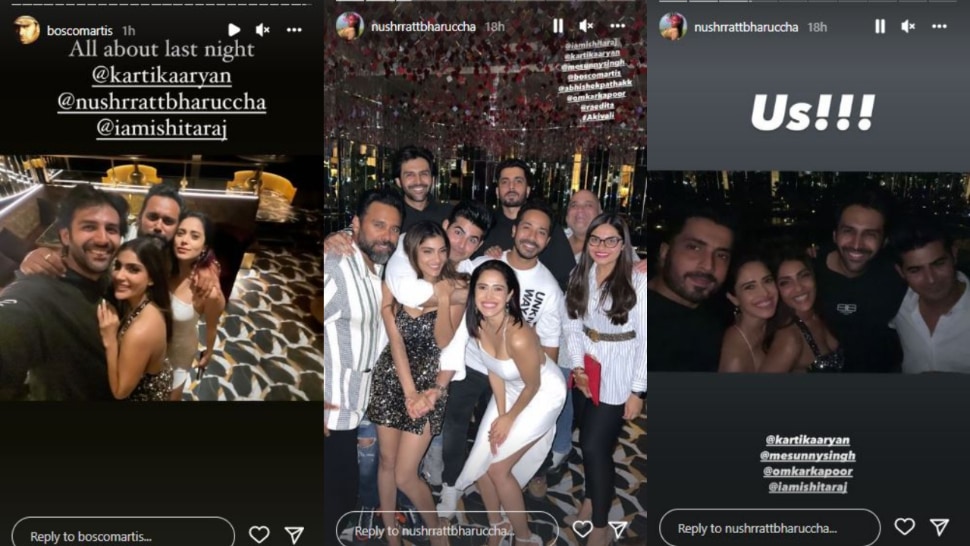Screen dimensions: 970x546
Task: Open more options on boscomartis story
Action: pos(294,30)
